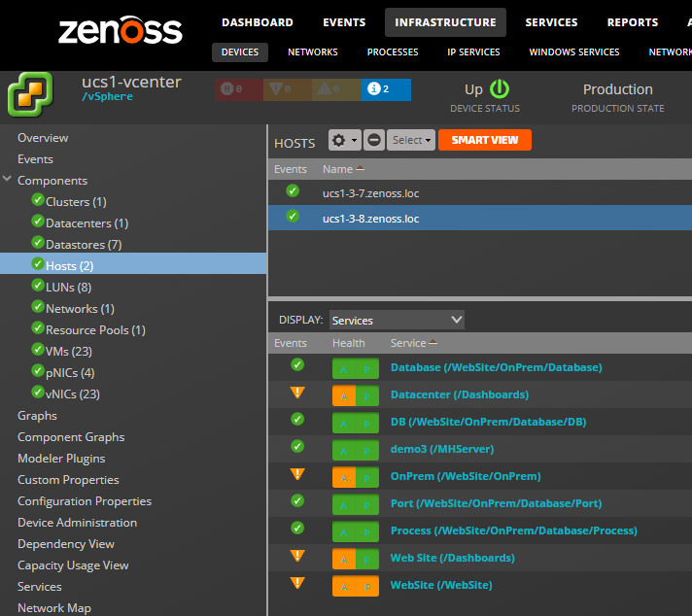Open the Web Site (/Dashboards) service link
Screen dimensions: 692x616
tap(452, 559)
